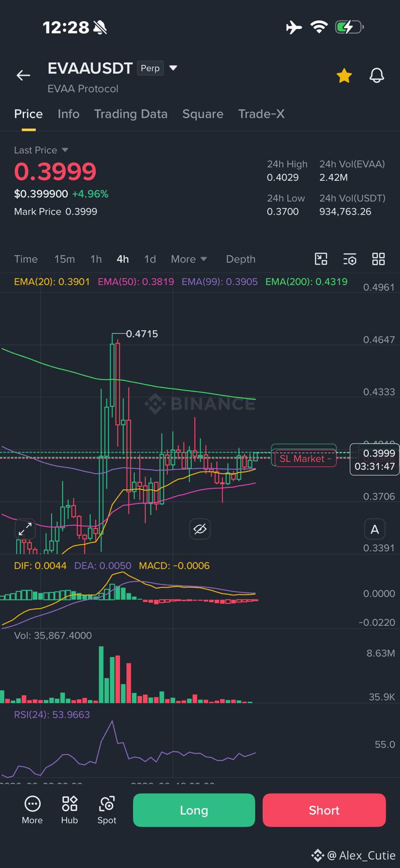Tap the Perp badge
This screenshot has width=400, height=868.
click(150, 68)
